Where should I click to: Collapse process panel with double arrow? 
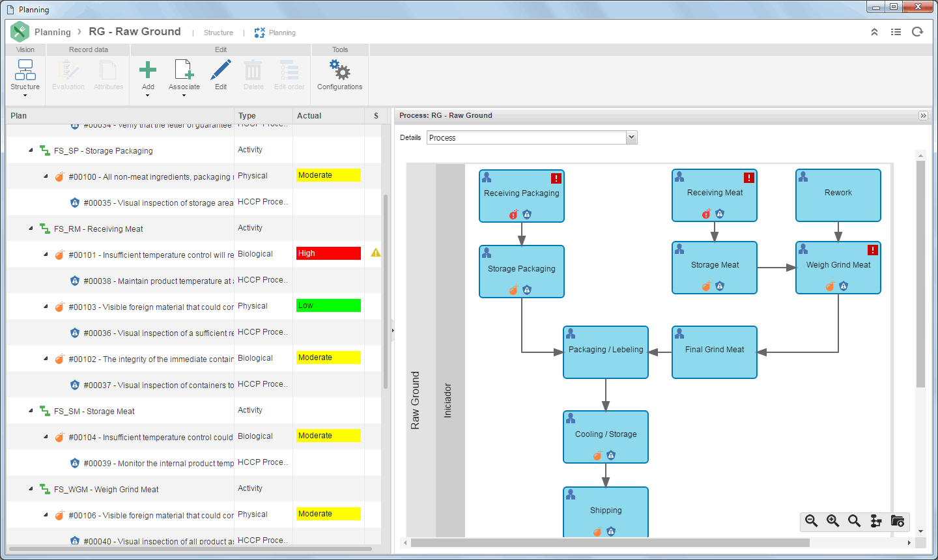coord(923,115)
